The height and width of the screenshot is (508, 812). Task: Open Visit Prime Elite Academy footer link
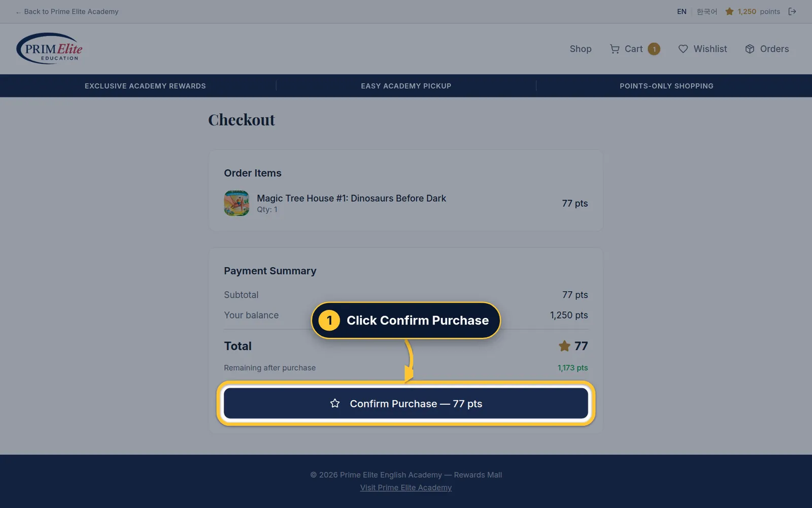point(406,488)
